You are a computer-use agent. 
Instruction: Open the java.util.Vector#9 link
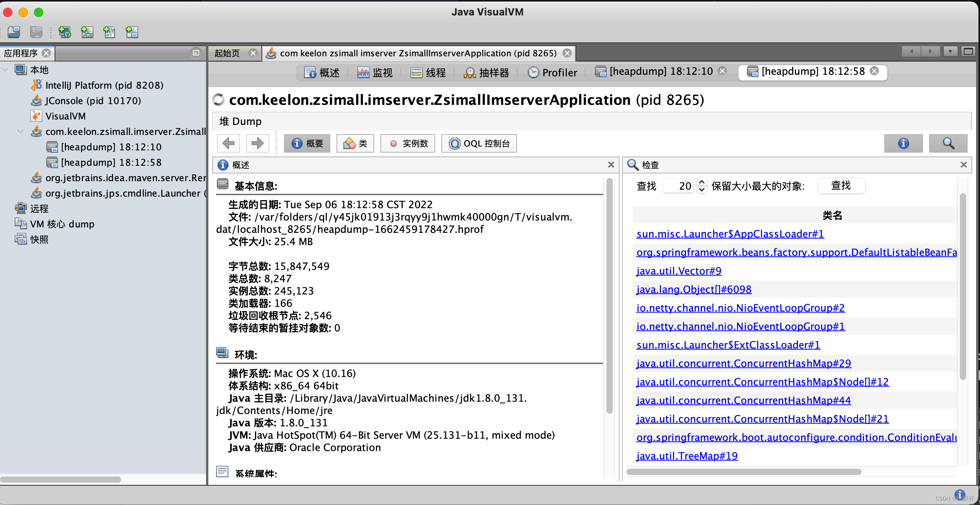pyautogui.click(x=679, y=271)
